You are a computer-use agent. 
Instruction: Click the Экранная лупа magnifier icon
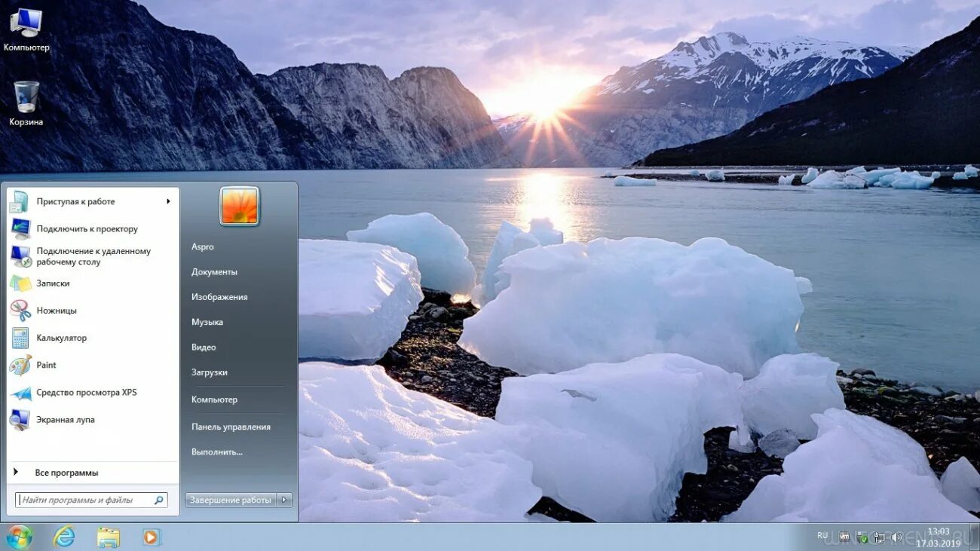pos(20,420)
